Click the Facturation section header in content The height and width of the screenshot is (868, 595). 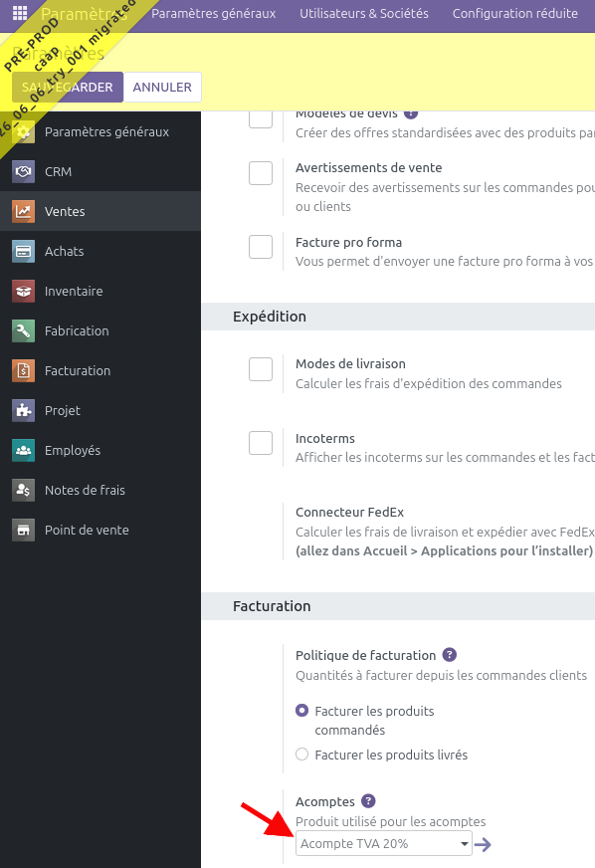click(x=272, y=606)
